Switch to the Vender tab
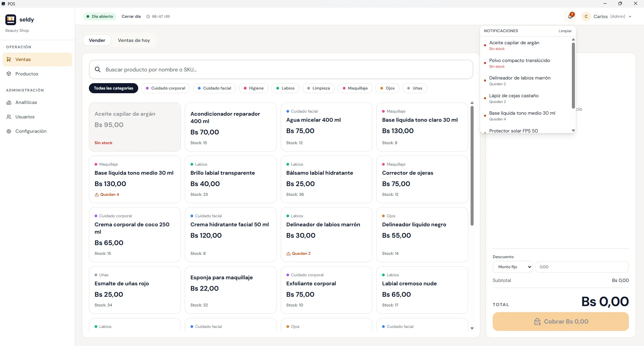This screenshot has width=644, height=346. point(97,40)
